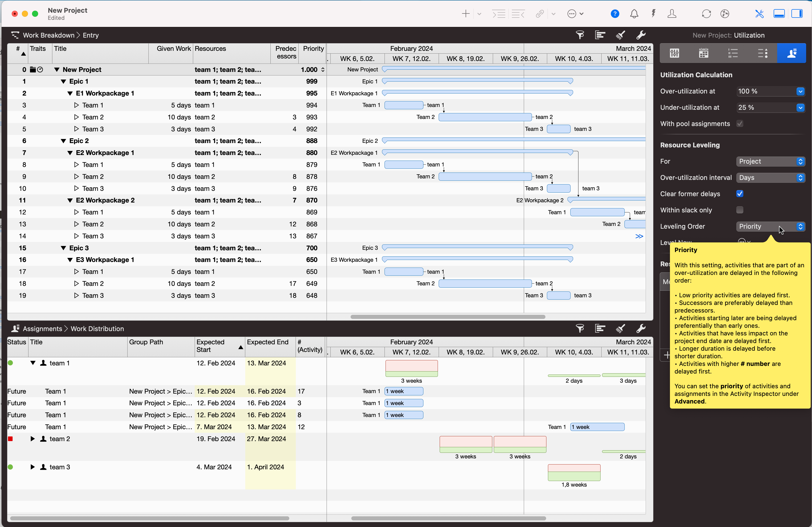This screenshot has width=812, height=527.
Task: Collapse Epic 1 disclosure triangle
Action: (x=63, y=82)
